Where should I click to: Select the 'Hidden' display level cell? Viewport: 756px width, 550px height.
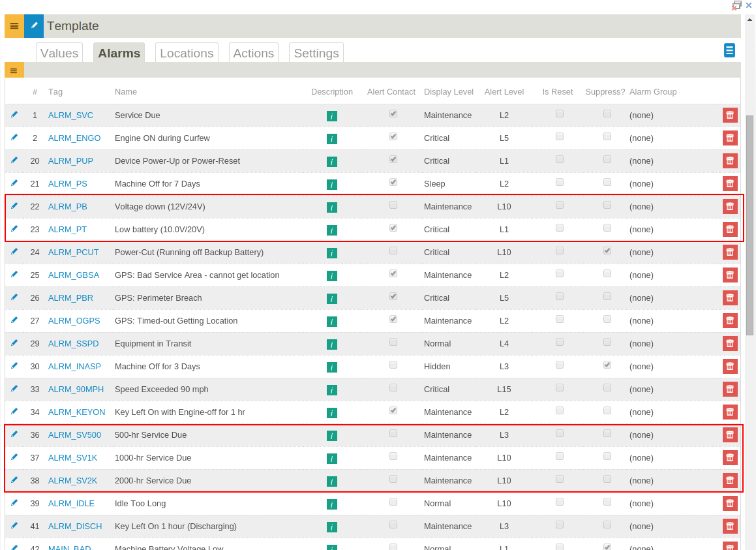pyautogui.click(x=437, y=367)
